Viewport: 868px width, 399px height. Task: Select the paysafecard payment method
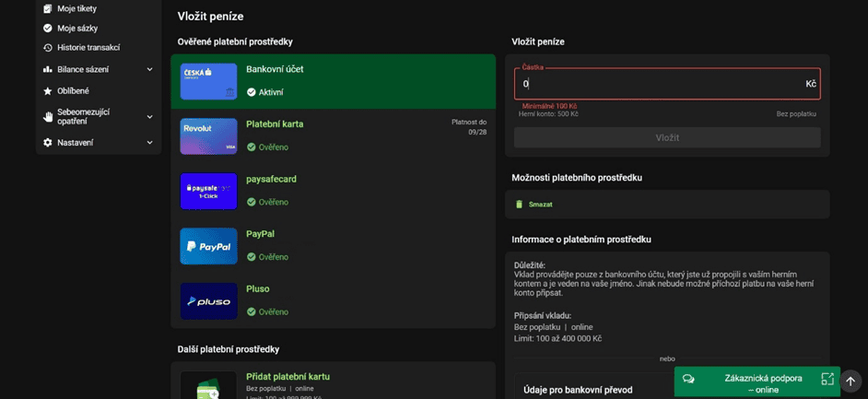(334, 191)
